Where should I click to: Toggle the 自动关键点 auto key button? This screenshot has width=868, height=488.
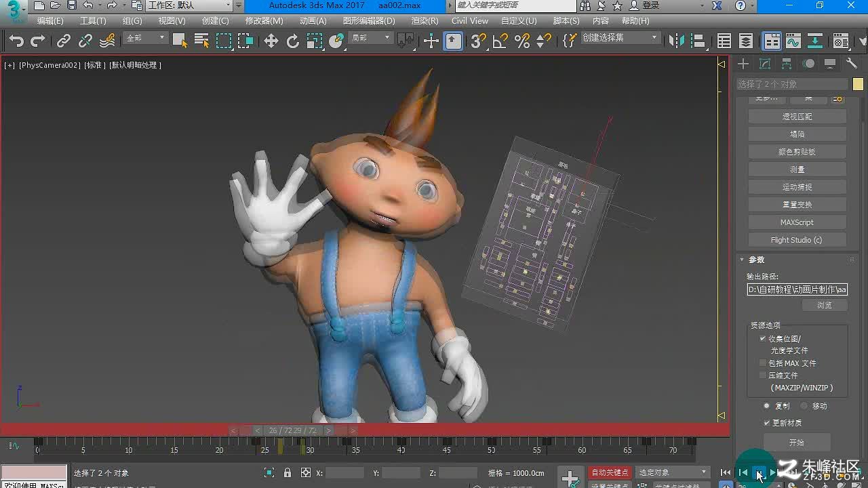610,472
